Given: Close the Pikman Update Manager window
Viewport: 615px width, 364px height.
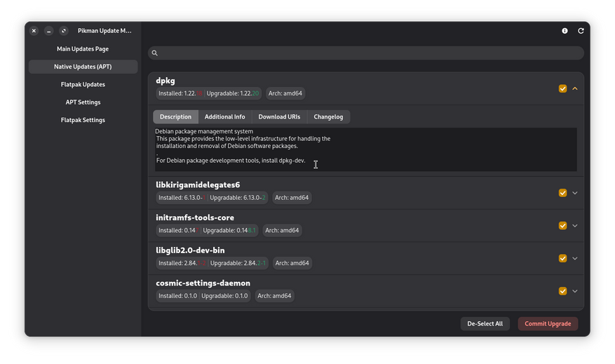Looking at the screenshot, I should [34, 31].
